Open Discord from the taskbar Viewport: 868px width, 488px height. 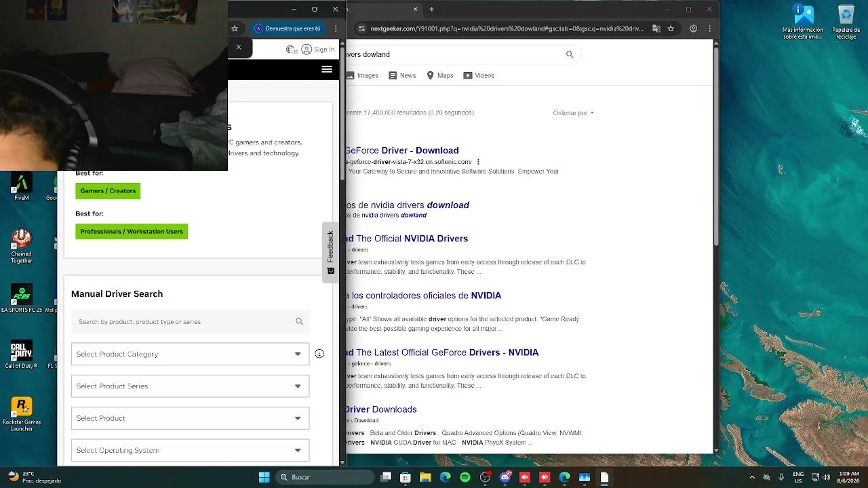coord(505,477)
